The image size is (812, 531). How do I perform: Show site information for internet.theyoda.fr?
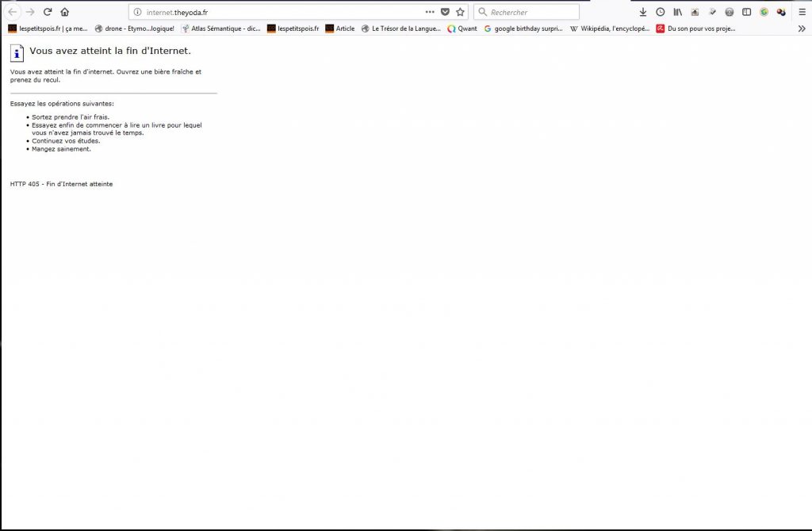click(x=137, y=12)
